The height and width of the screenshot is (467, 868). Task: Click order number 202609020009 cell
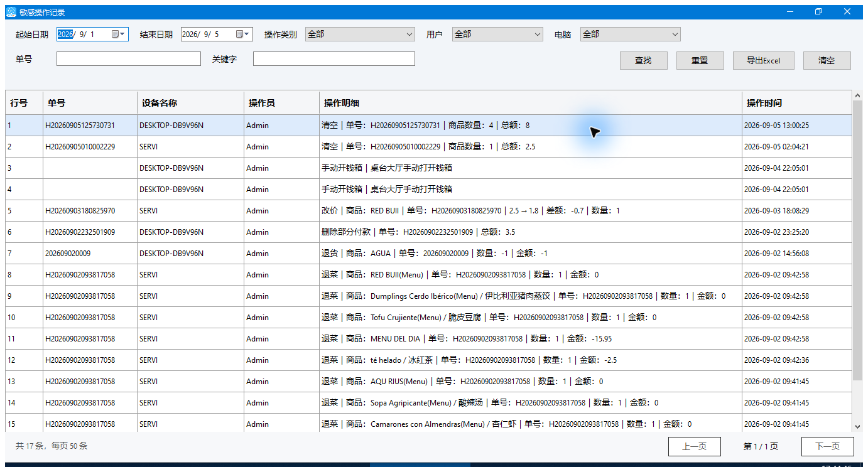pyautogui.click(x=90, y=254)
